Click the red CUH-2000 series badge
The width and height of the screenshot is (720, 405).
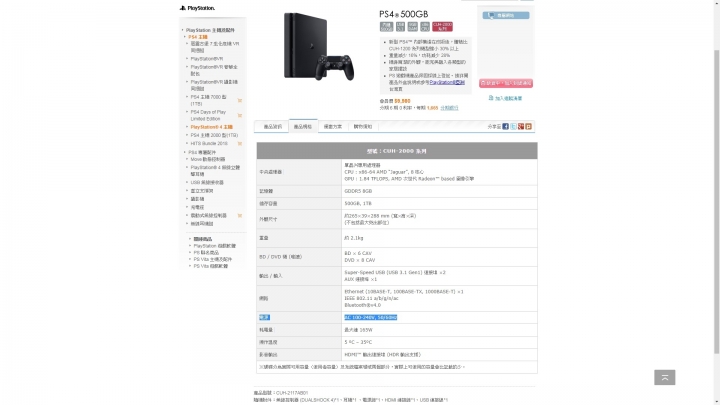click(x=442, y=27)
